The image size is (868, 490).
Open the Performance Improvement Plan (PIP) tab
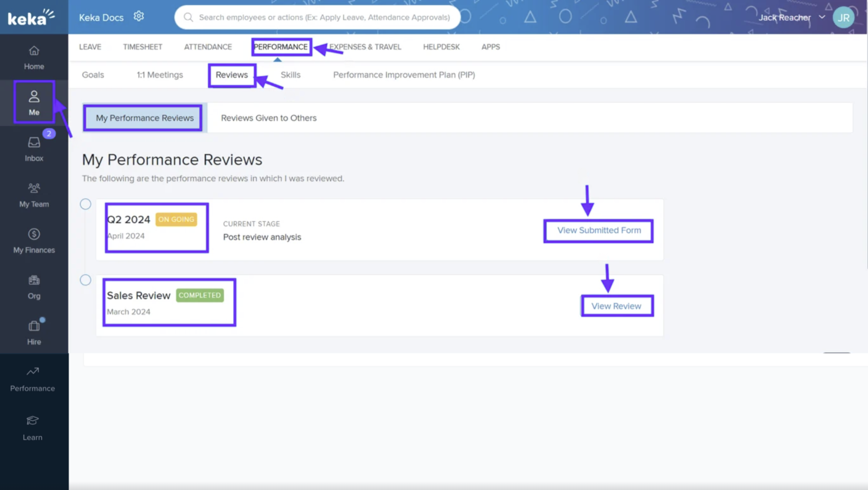point(404,75)
